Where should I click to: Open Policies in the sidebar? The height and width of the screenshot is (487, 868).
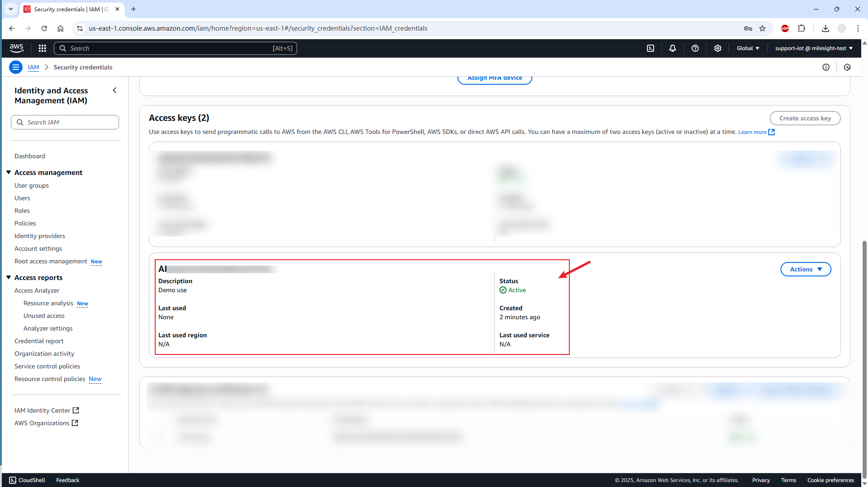pyautogui.click(x=25, y=223)
